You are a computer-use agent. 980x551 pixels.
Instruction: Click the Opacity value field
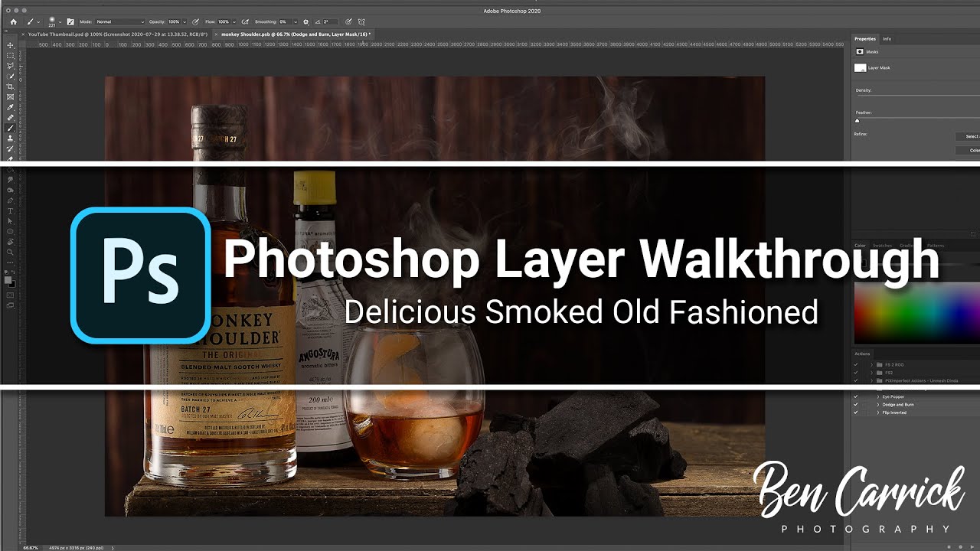click(x=173, y=22)
